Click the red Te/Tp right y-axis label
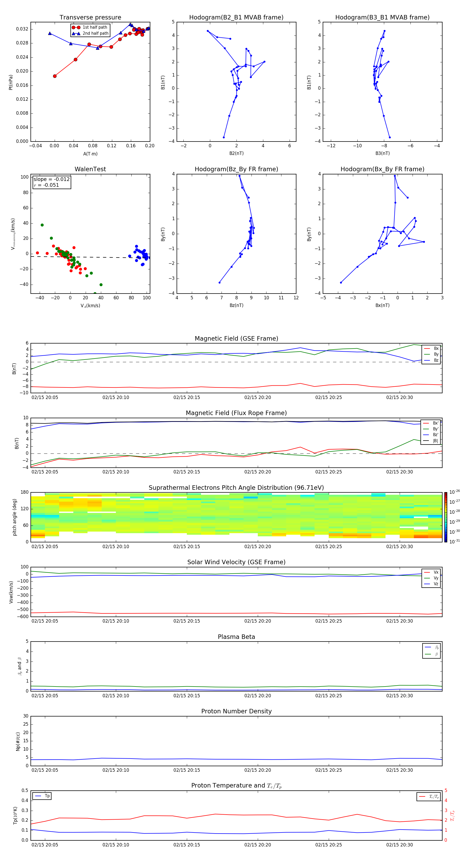 [x=453, y=815]
